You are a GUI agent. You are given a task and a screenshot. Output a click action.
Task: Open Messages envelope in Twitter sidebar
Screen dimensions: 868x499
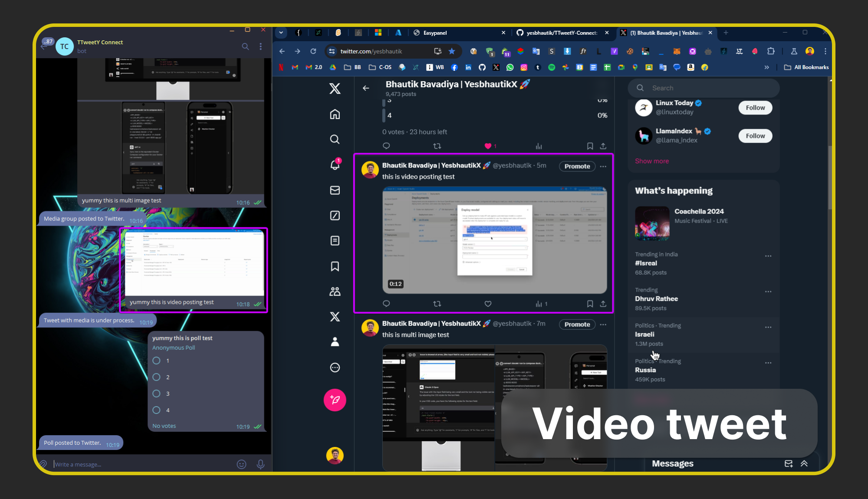click(x=335, y=190)
